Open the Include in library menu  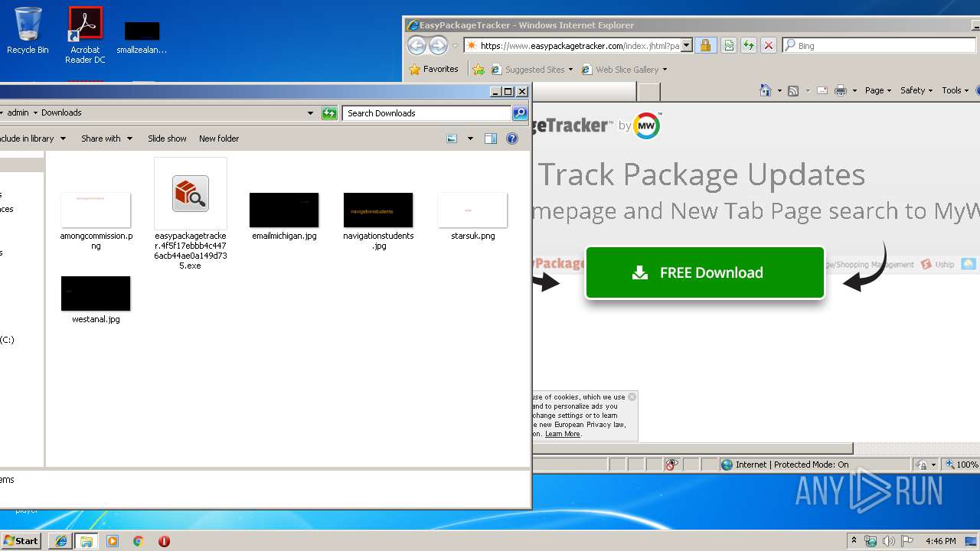tap(32, 139)
